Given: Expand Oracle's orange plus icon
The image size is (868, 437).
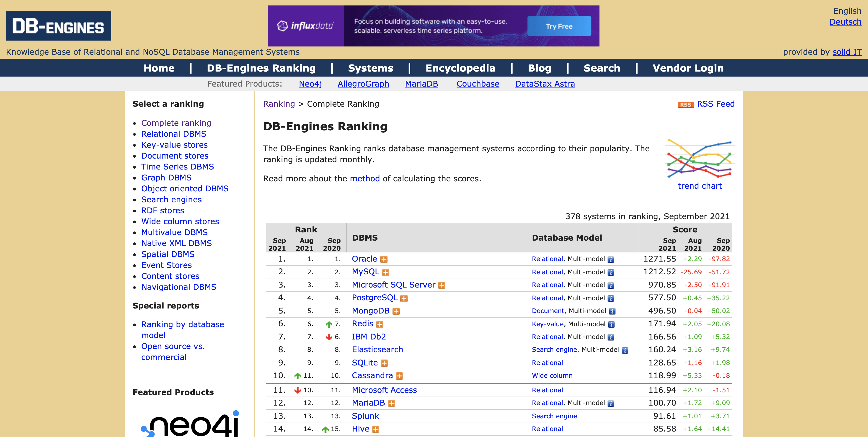Looking at the screenshot, I should (383, 260).
